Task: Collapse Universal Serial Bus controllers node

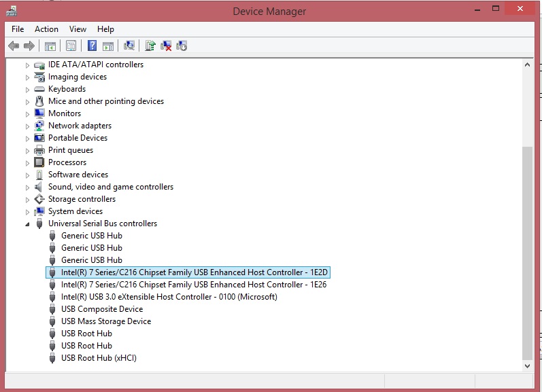Action: (x=28, y=224)
